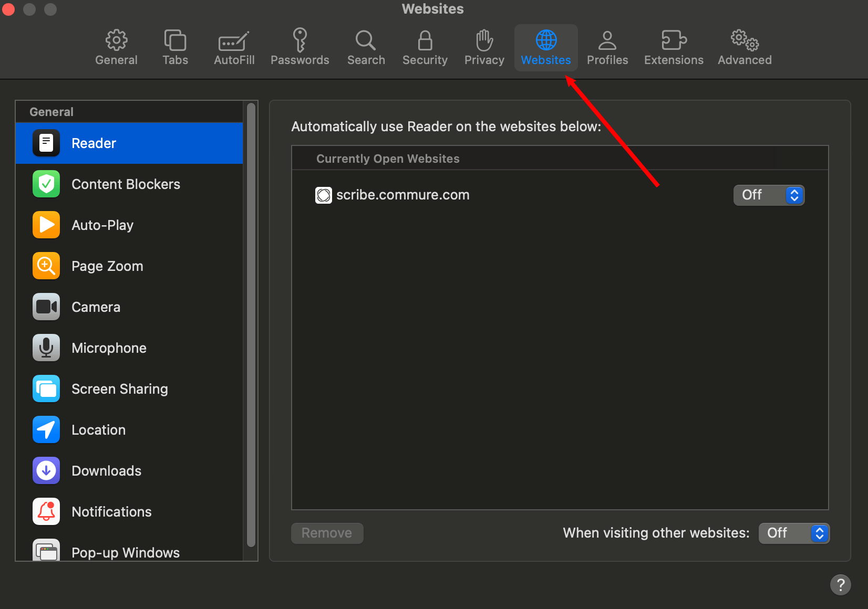Click the Auto-Play orange play icon
This screenshot has width=868, height=609.
[x=46, y=225]
